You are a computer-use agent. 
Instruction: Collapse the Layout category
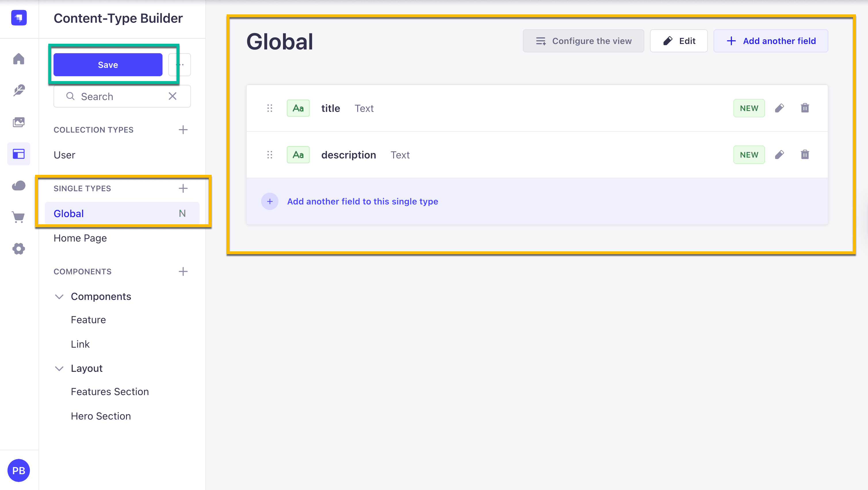coord(59,368)
